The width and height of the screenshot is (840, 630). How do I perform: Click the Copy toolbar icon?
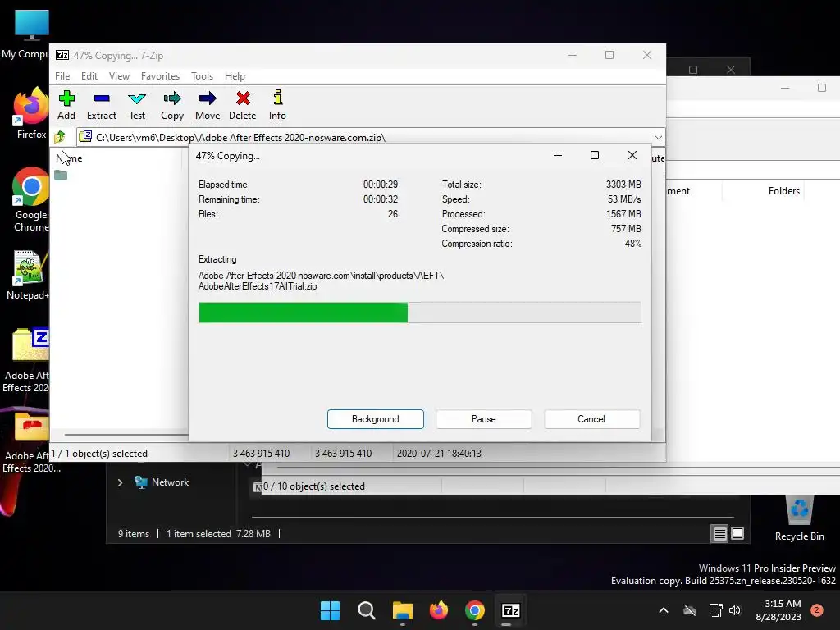coord(172,105)
